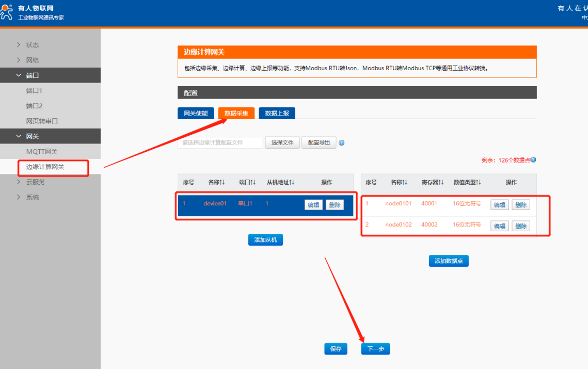Click help icon beside 配置导出 button
Image resolution: width=588 pixels, height=369 pixels.
coord(341,143)
